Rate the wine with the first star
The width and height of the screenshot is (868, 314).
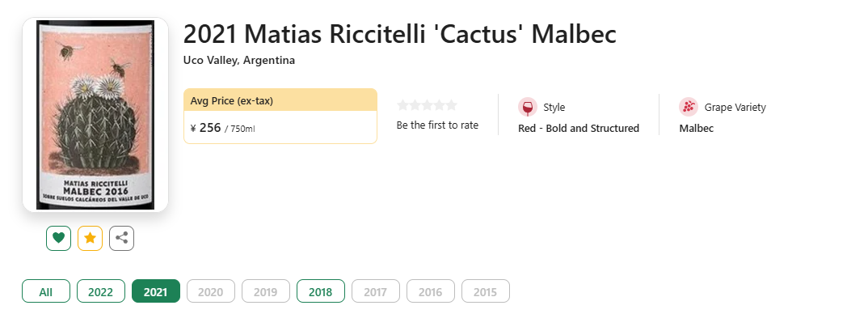click(402, 105)
